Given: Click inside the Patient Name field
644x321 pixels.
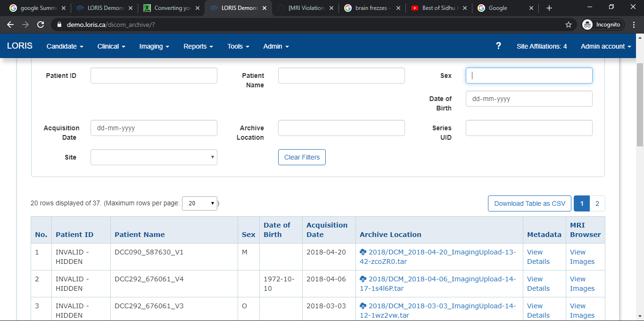Looking at the screenshot, I should tap(341, 75).
